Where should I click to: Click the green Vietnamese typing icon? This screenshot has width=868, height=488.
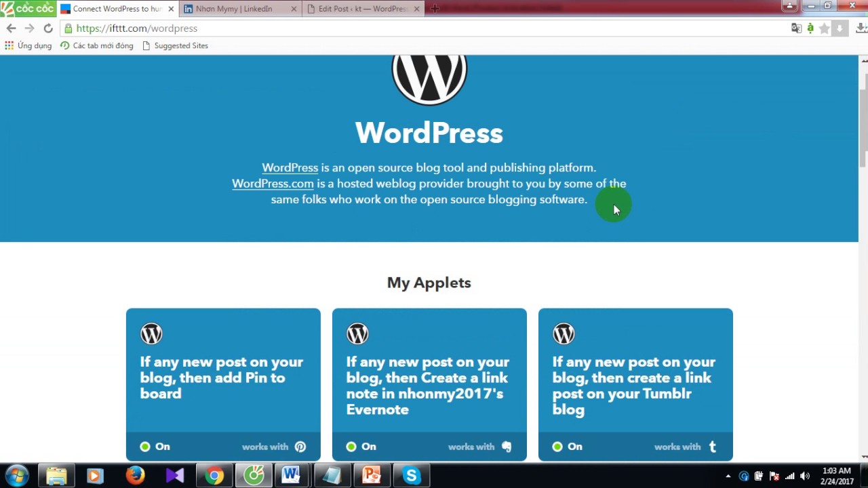[x=810, y=28]
